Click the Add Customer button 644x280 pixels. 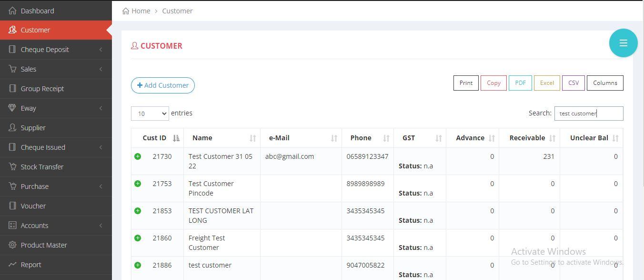(163, 85)
